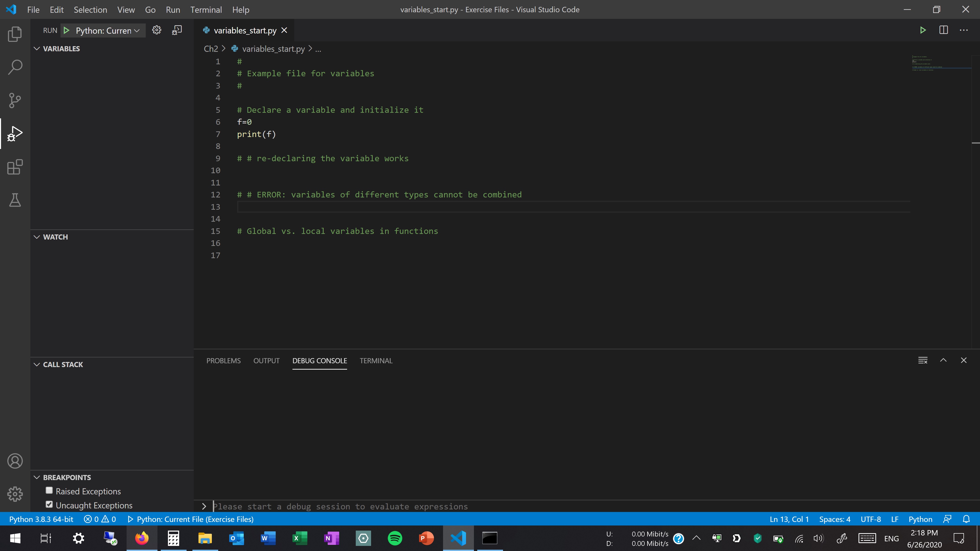The height and width of the screenshot is (551, 980).
Task: Click Spaces: 4 indentation setting
Action: click(x=835, y=519)
